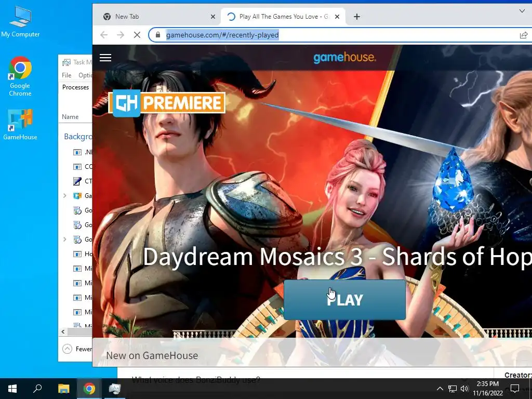Select the Processes tab in Task Manager
Screen dimensions: 532x399
click(75, 87)
